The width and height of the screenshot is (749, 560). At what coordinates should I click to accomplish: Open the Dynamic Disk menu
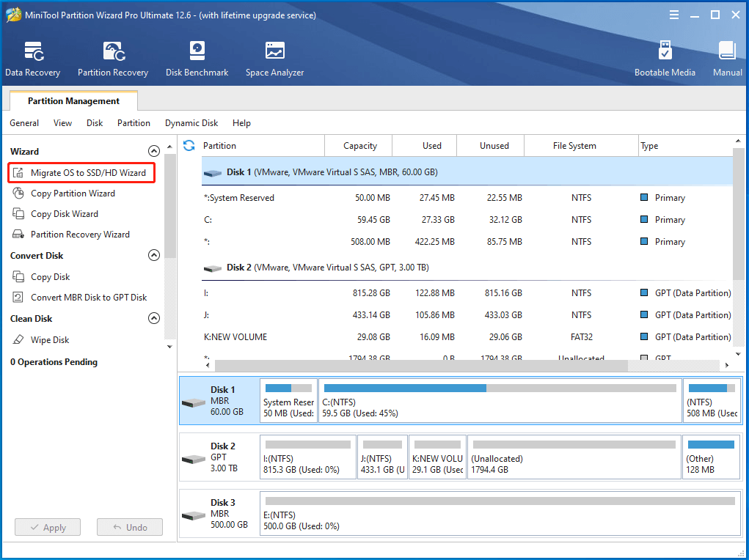point(191,122)
